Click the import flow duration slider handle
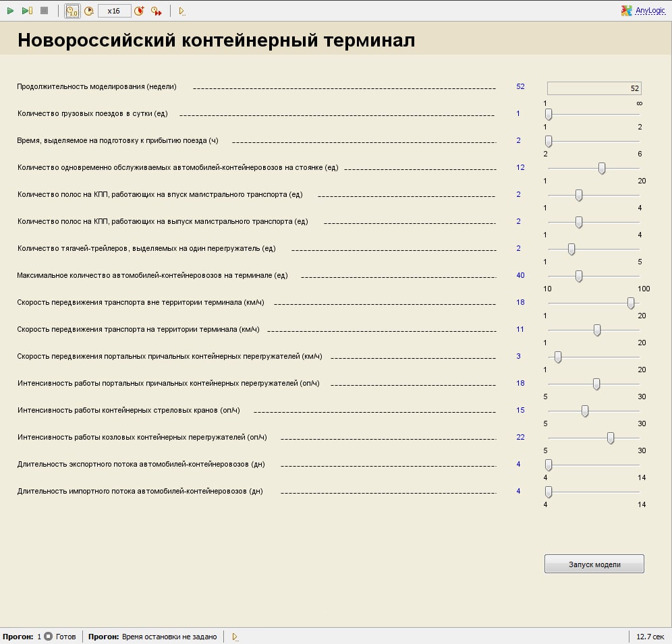The height and width of the screenshot is (644, 672). (549, 492)
